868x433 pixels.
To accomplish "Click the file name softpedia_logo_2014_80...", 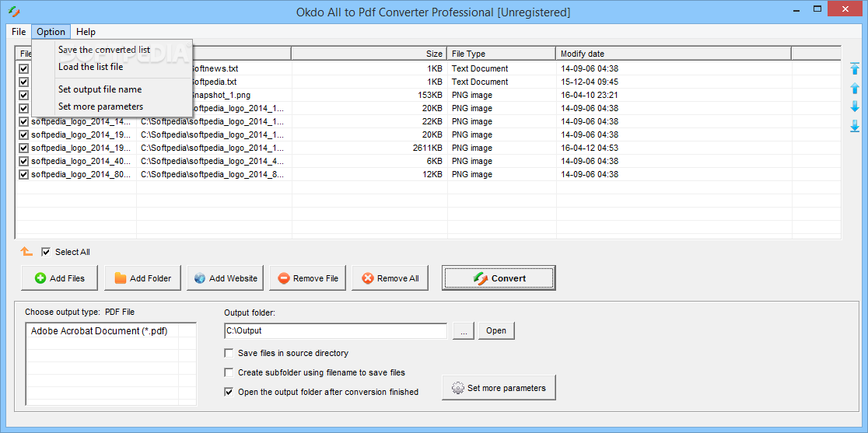I will [x=82, y=174].
